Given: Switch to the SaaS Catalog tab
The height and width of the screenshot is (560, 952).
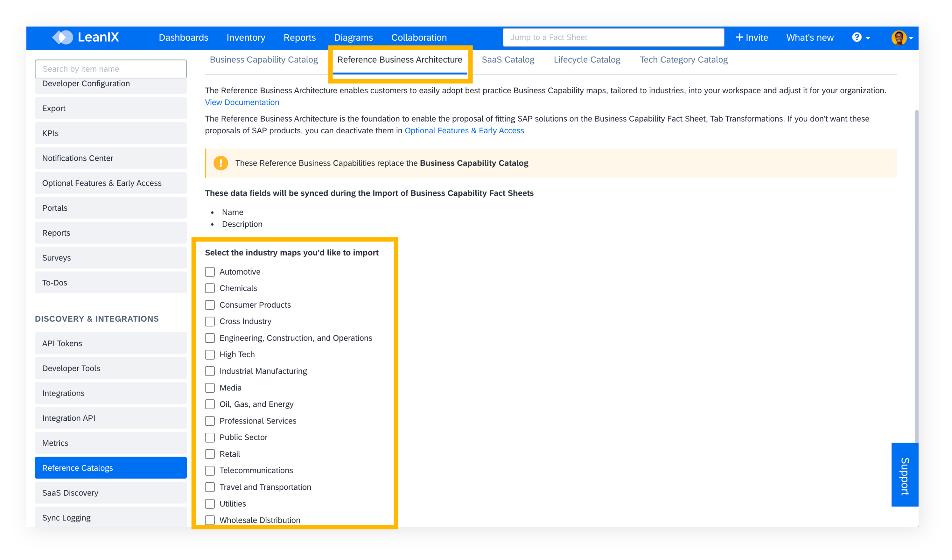Looking at the screenshot, I should 508,60.
